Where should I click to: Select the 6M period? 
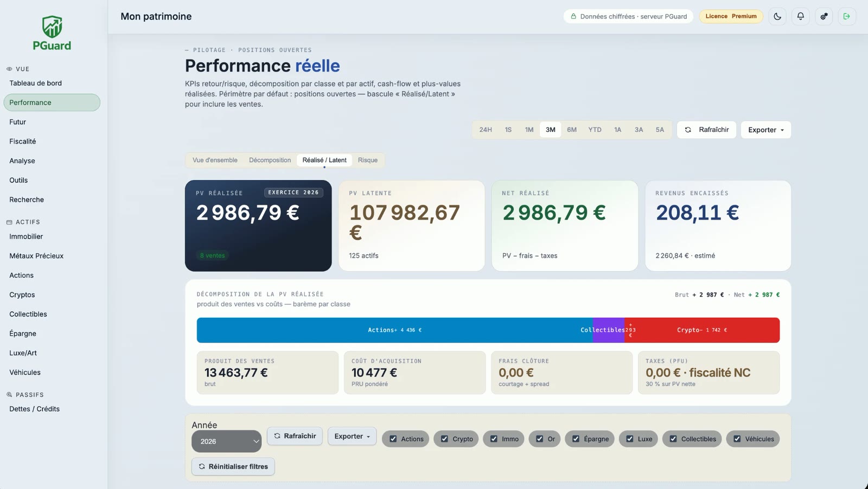[x=572, y=130]
